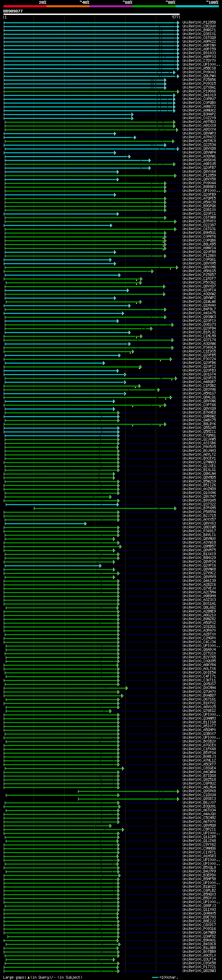The width and height of the screenshot is (222, 980).
Task: Select hit UniRef100_A5BCS8
Action: (x=199, y=68)
